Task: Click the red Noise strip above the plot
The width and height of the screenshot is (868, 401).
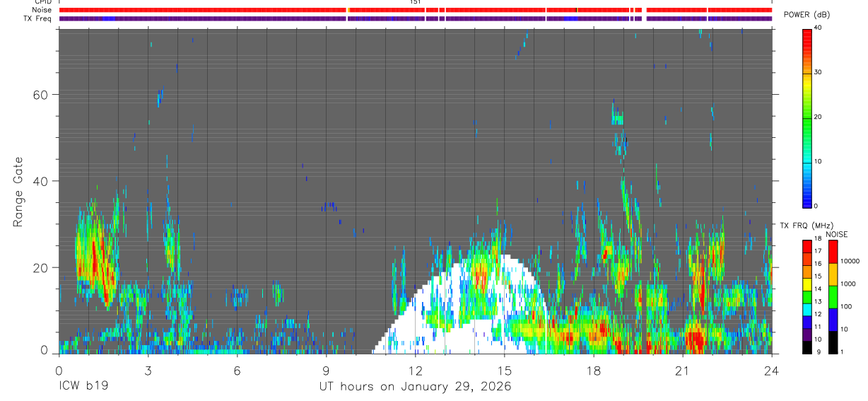Action: (x=416, y=10)
